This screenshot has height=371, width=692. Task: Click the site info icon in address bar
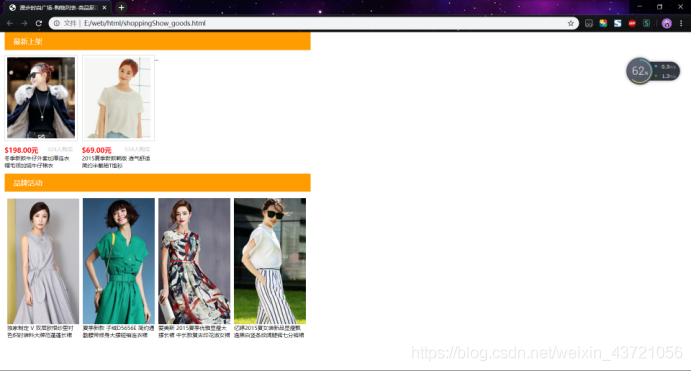[57, 23]
